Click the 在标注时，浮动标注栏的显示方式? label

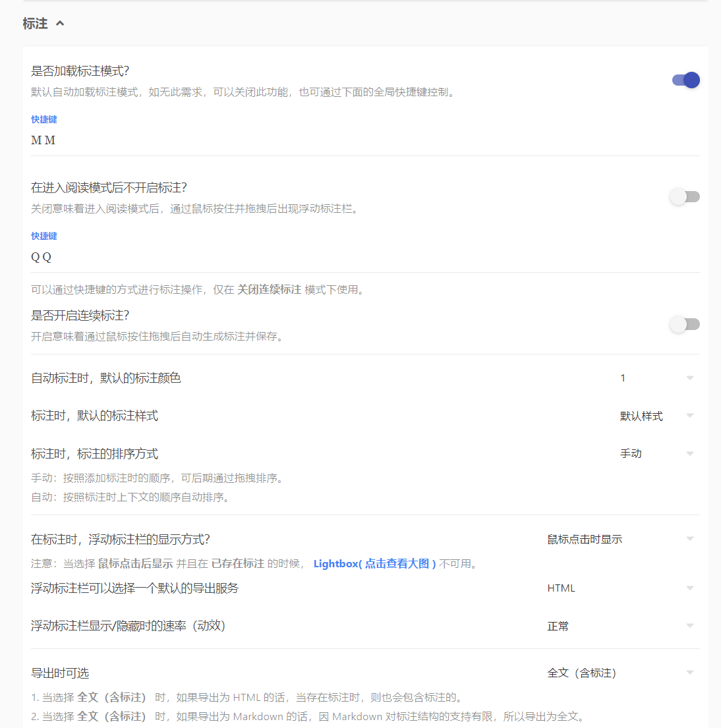click(x=121, y=540)
